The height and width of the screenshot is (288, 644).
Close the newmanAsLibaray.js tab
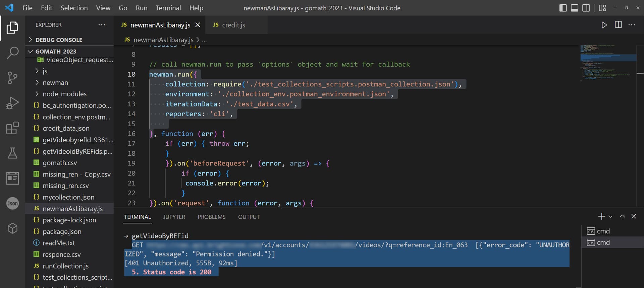[x=198, y=25]
